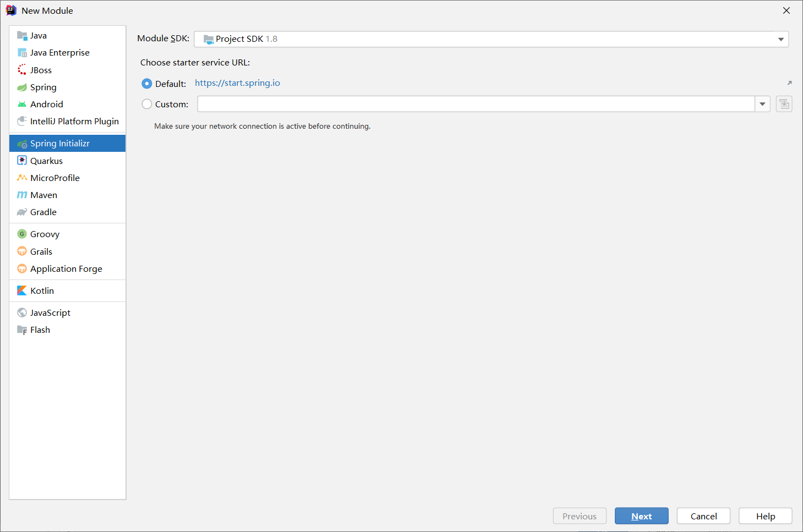Select IntelliJ Platform Plugin label
The image size is (803, 532).
coord(74,122)
